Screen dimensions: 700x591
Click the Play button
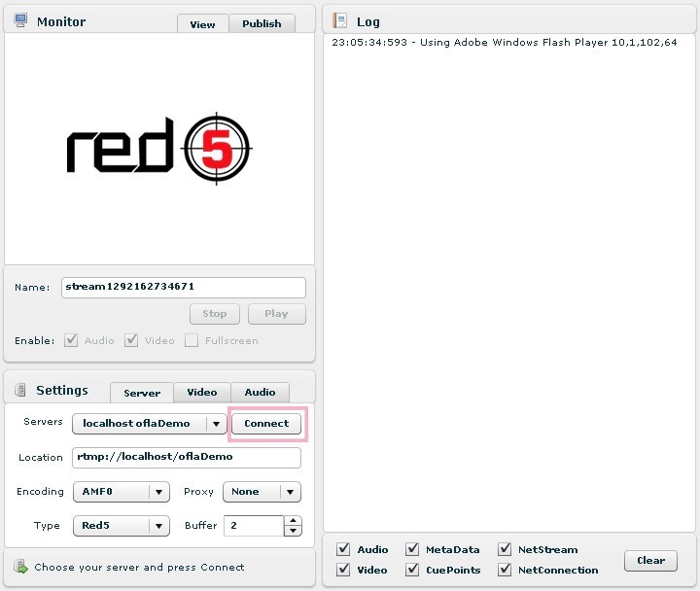point(277,314)
